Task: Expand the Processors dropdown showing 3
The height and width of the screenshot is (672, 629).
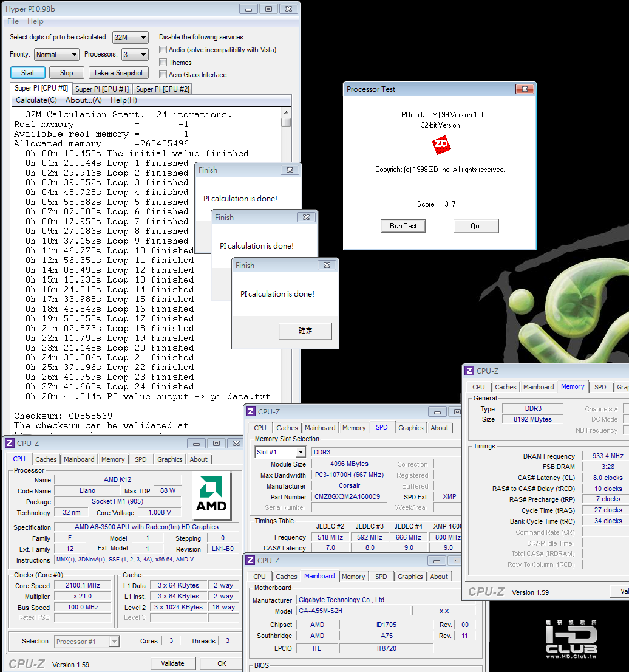Action: [135, 55]
